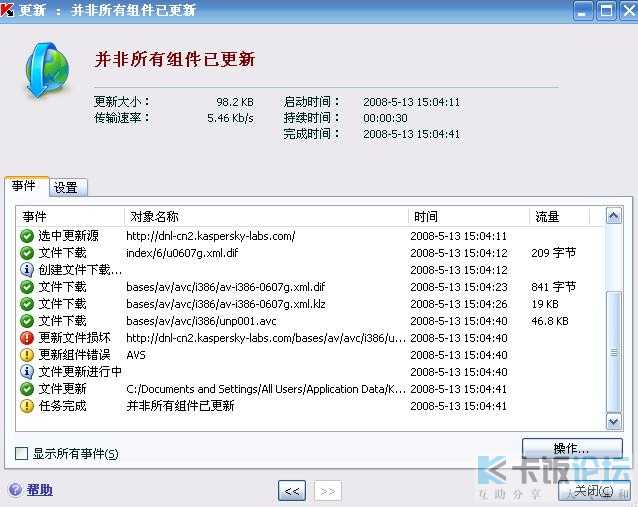Open the 帮助 help link

[x=39, y=490]
